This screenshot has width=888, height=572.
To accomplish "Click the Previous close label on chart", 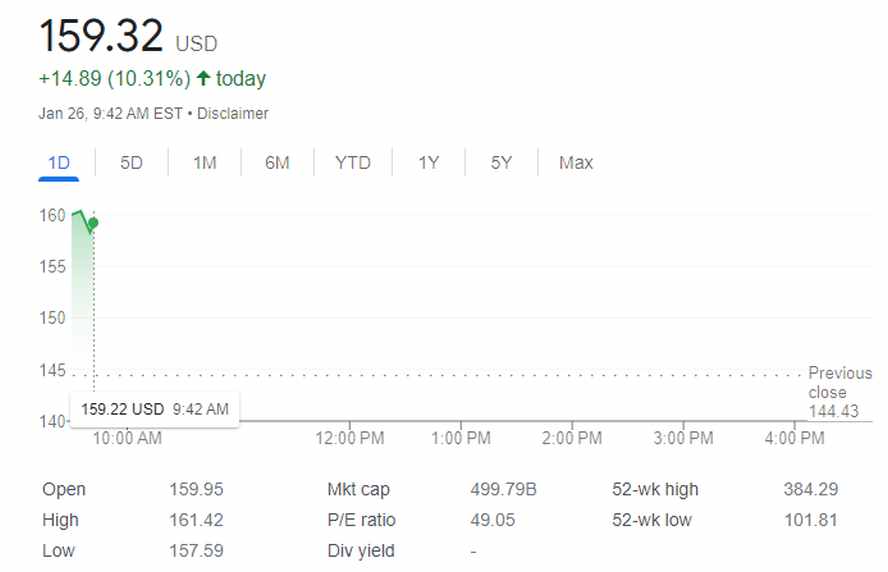I will pos(839,382).
